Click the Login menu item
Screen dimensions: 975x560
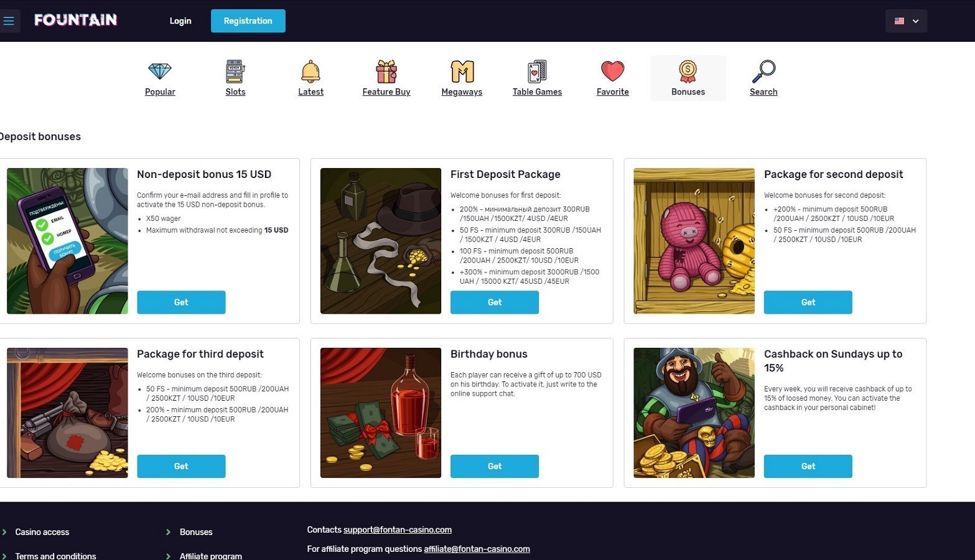click(180, 21)
